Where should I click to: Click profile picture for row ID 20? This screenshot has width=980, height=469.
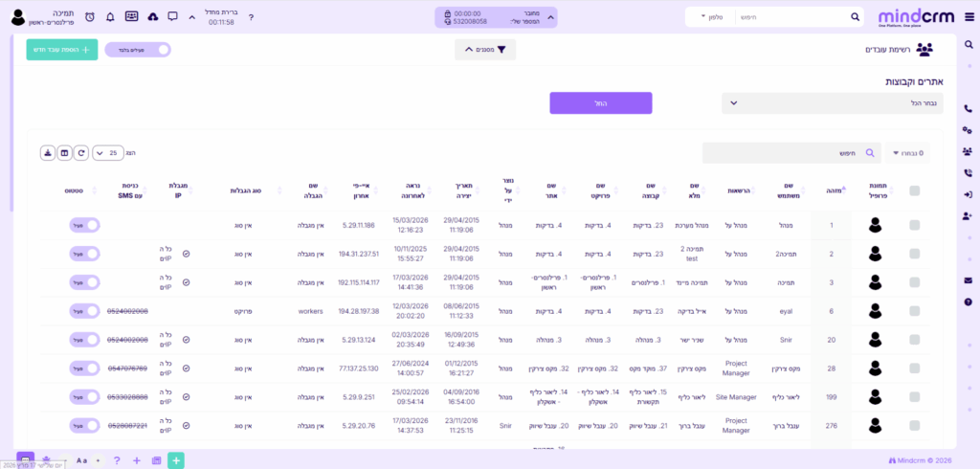[875, 340]
